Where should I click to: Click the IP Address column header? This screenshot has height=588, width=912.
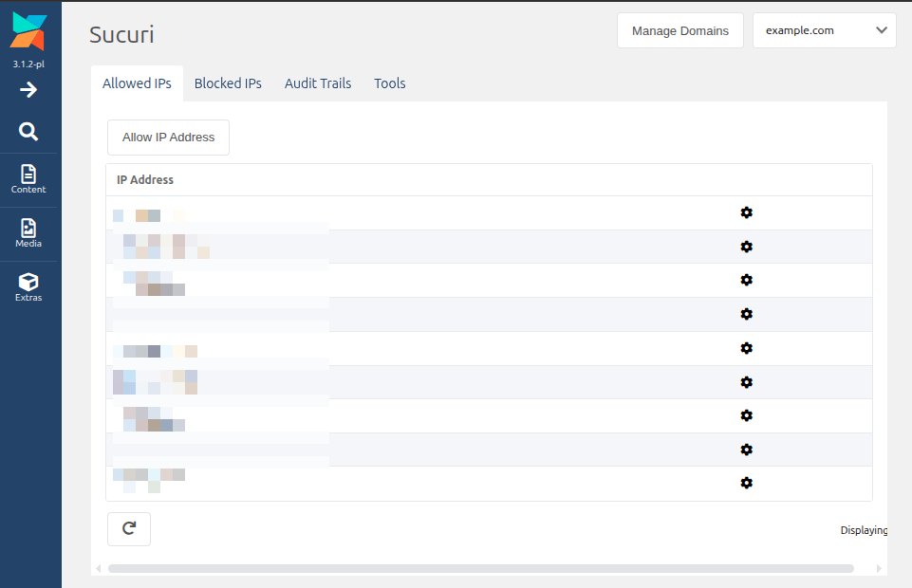(x=145, y=179)
